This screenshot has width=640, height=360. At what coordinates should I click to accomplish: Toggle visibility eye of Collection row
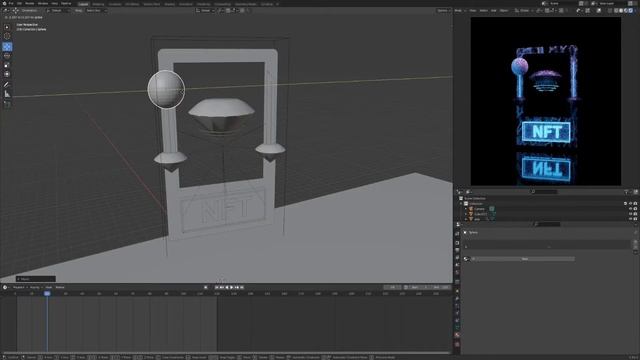pyautogui.click(x=630, y=203)
